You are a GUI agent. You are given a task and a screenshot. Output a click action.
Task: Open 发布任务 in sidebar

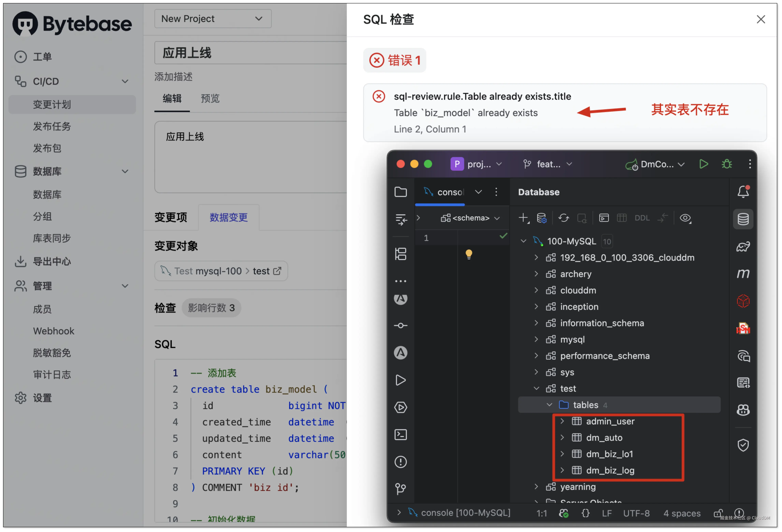pyautogui.click(x=52, y=127)
